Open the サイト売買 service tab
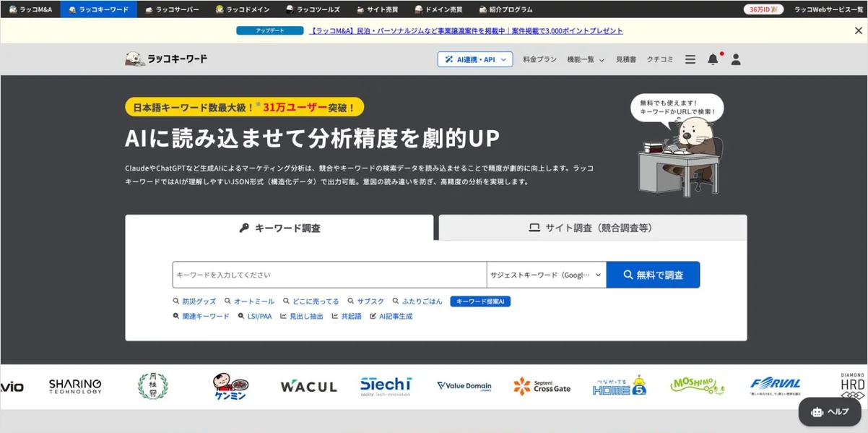 377,9
